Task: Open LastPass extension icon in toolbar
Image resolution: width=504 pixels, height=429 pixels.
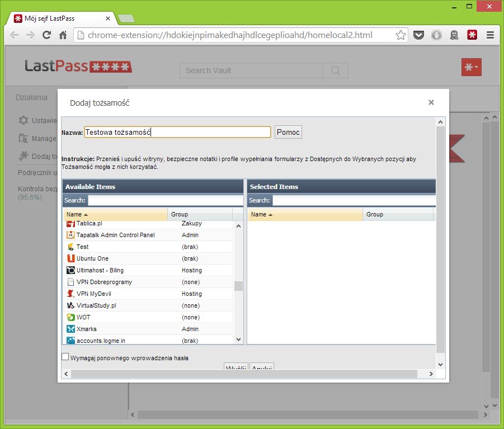Action: (472, 35)
